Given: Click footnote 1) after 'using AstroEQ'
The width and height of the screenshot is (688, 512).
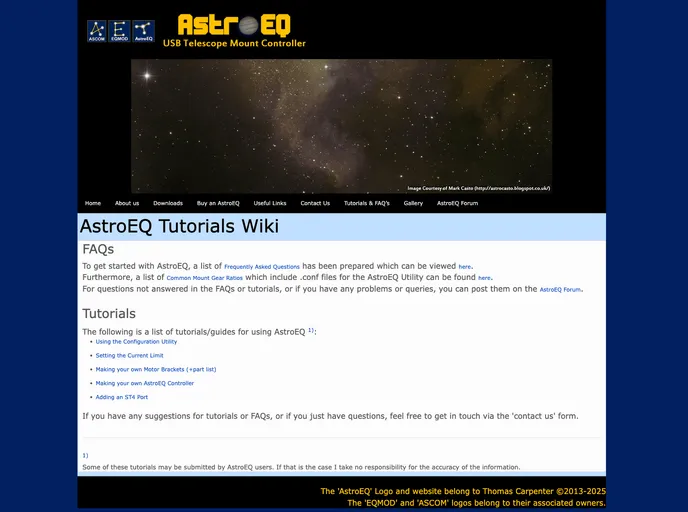Looking at the screenshot, I should (311, 330).
